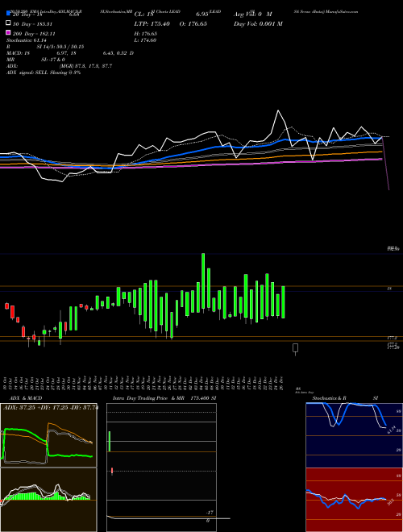Click the peak of the white price line

[279, 110]
